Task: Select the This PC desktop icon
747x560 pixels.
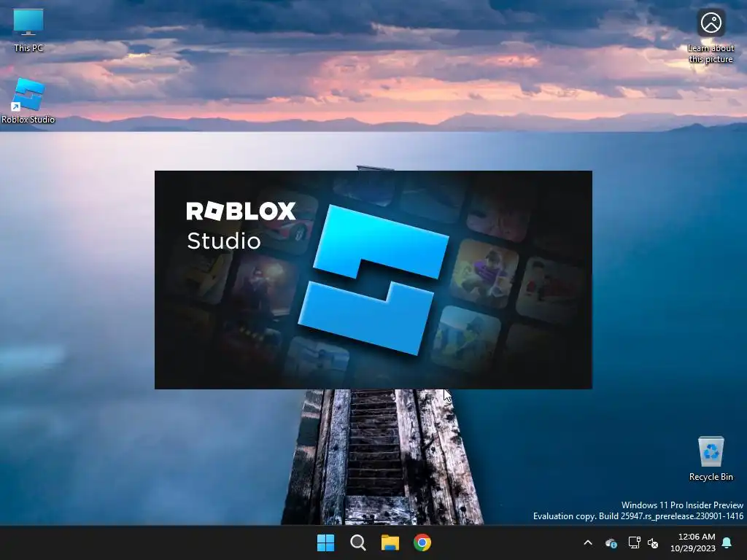Action: coord(28,30)
